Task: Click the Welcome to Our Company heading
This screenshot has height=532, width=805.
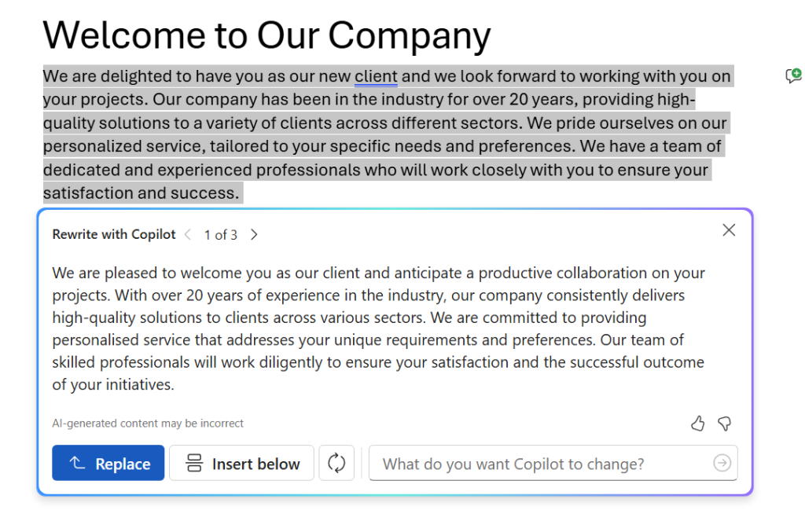Action: [267, 35]
